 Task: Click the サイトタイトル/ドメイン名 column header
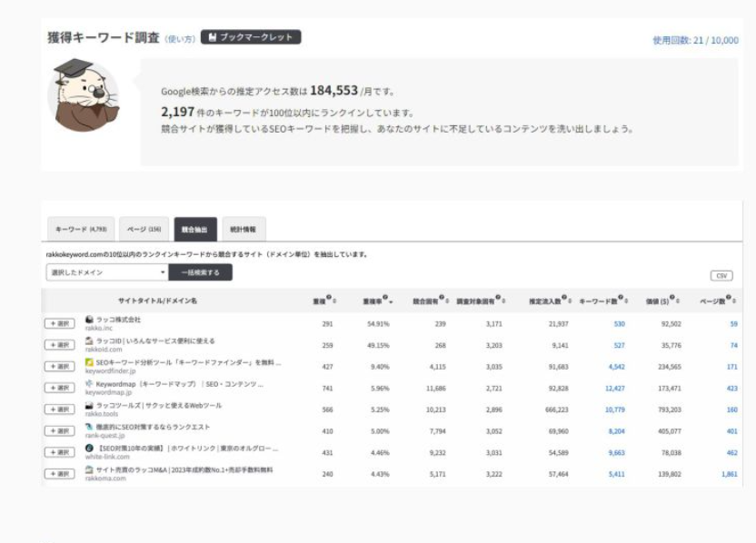(x=157, y=301)
